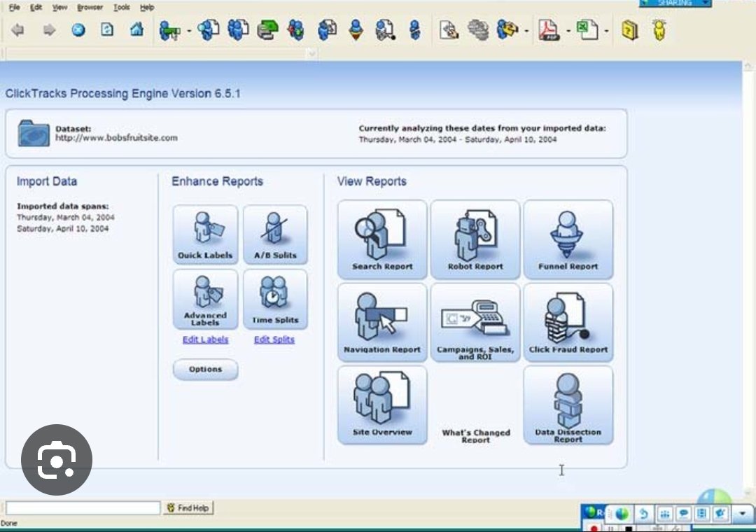Screen dimensions: 756x532
Task: Follow the Edit Splits link
Action: click(274, 339)
